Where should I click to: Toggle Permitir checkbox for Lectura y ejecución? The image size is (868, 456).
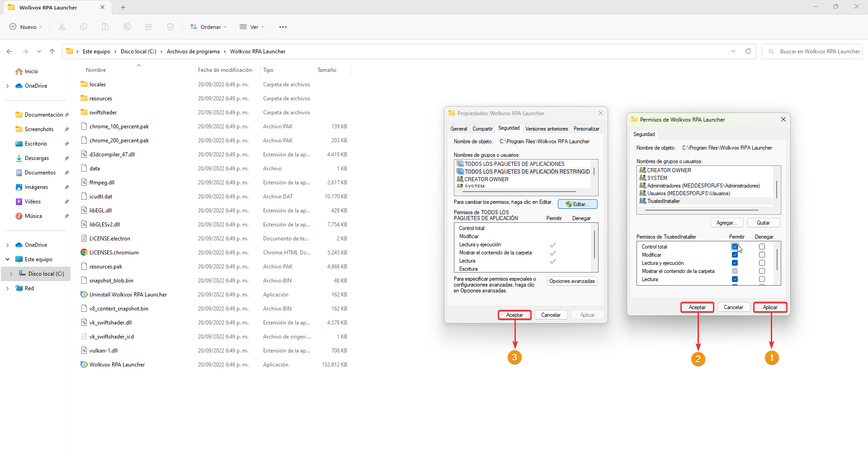[735, 263]
